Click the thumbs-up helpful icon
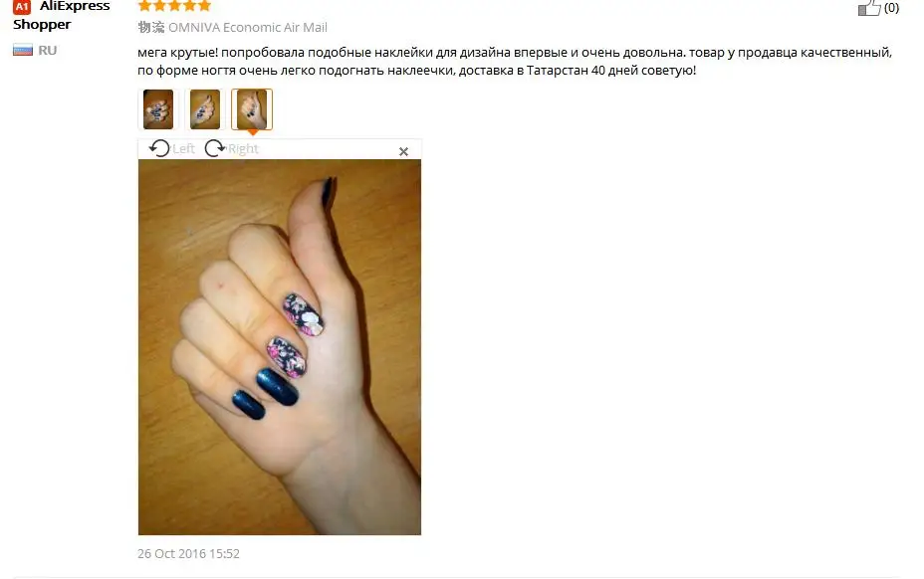Viewport: 924px width, 579px height. pos(869,8)
